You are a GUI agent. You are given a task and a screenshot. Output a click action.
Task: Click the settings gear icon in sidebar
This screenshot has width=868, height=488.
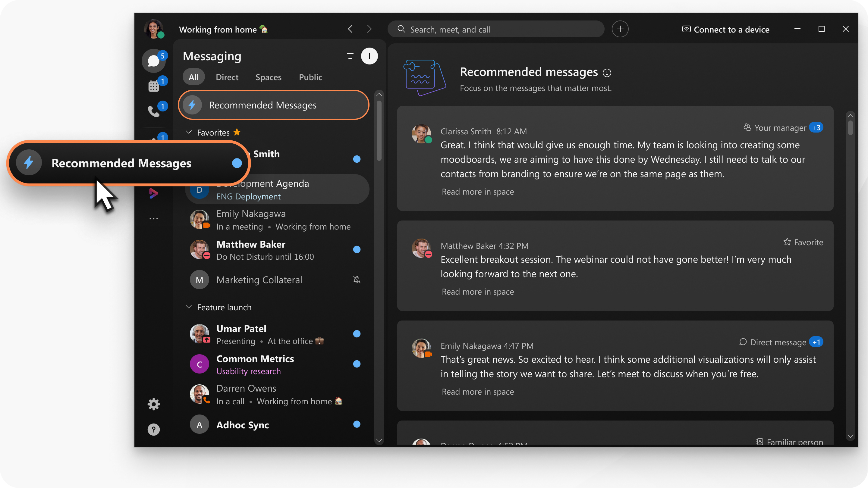point(153,404)
